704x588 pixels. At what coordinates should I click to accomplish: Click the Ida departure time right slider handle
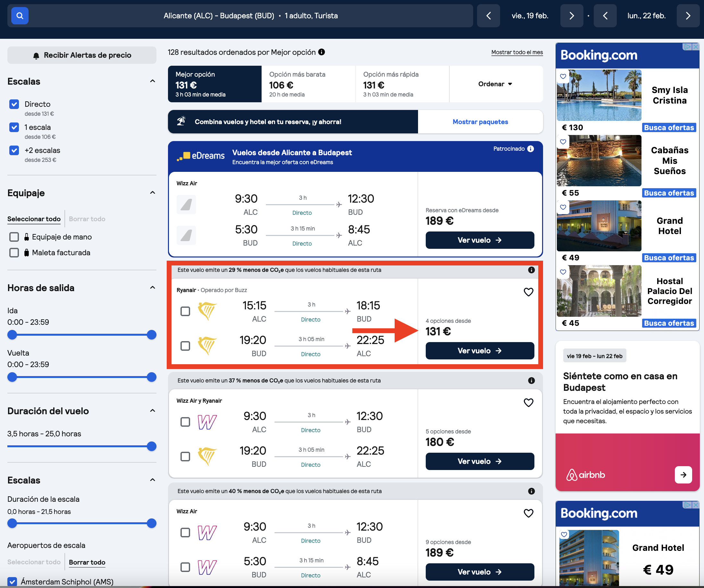pos(152,335)
